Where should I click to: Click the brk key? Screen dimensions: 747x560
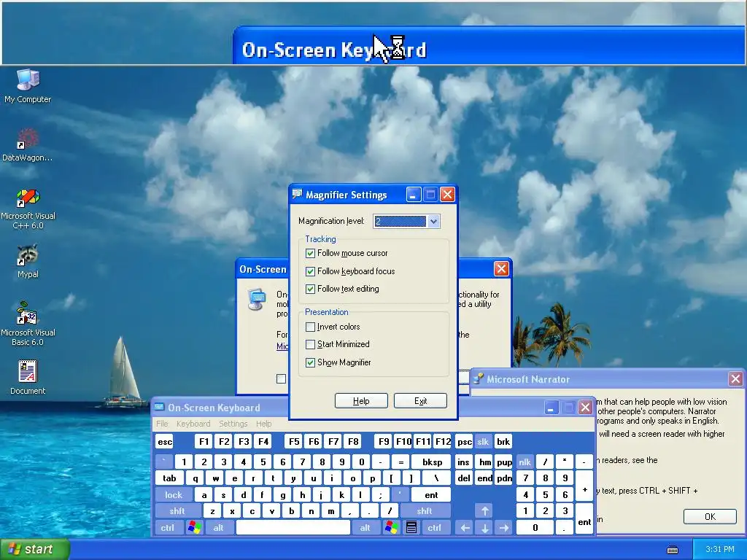click(503, 442)
